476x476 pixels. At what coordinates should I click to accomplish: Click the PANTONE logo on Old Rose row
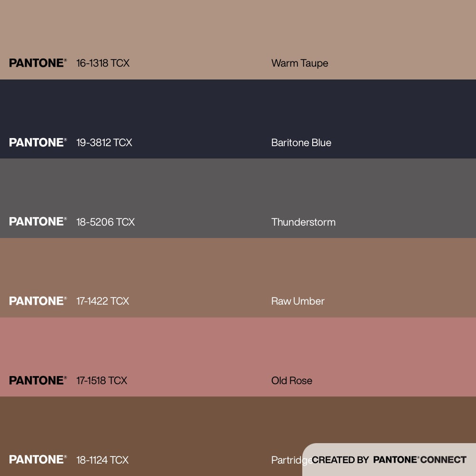[38, 380]
